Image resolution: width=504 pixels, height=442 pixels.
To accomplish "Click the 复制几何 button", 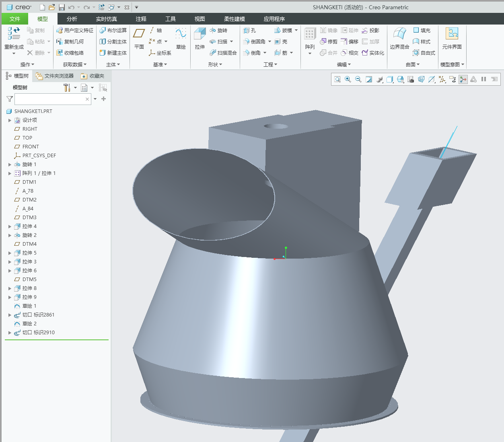I will point(70,42).
